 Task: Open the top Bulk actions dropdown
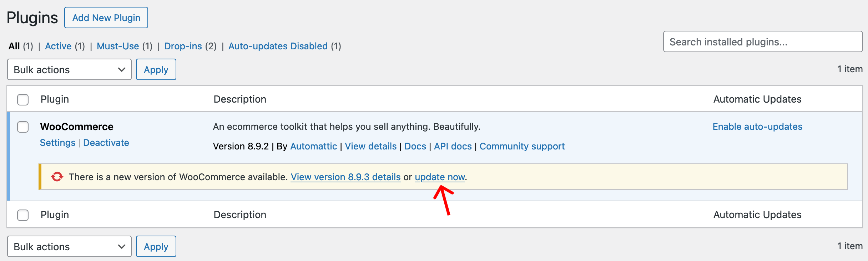[x=69, y=69]
